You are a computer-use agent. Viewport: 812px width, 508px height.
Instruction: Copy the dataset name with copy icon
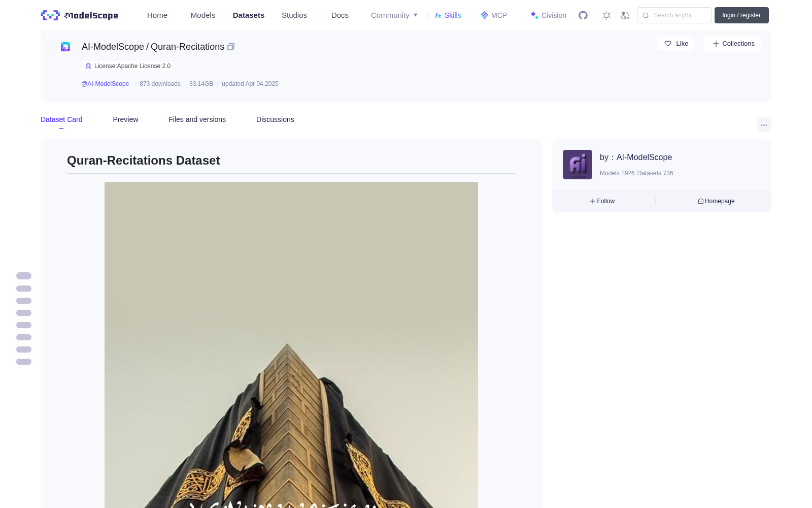(231, 47)
